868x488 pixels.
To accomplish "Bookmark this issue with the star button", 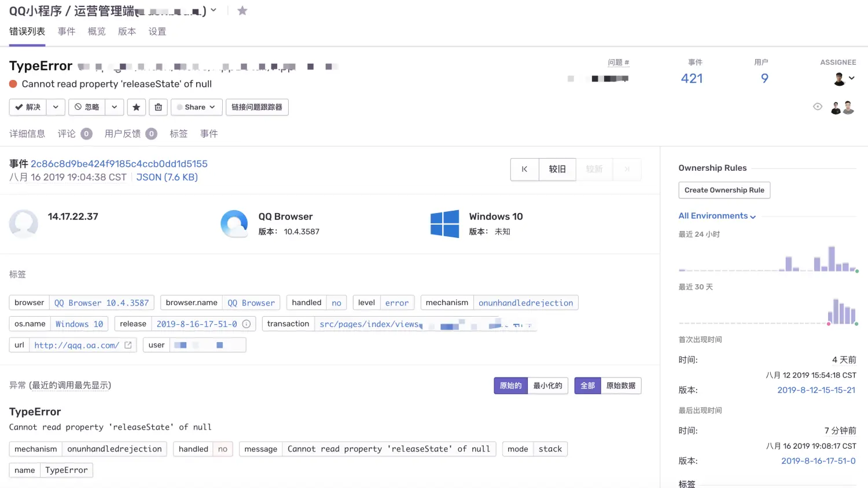I will (136, 107).
